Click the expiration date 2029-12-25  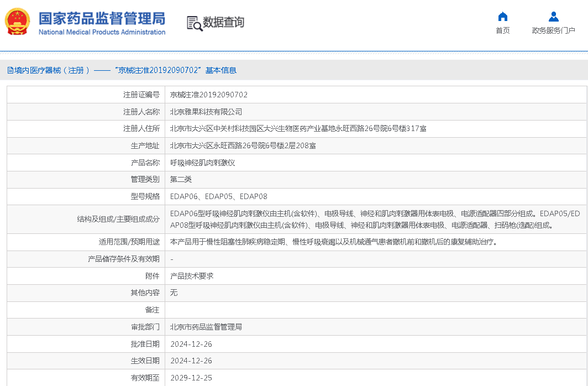pyautogui.click(x=191, y=378)
